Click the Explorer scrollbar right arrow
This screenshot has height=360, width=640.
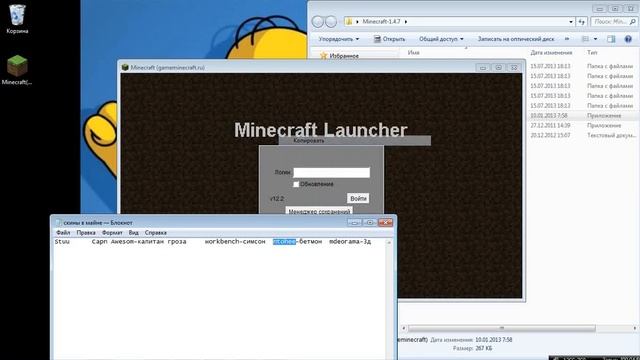635,328
